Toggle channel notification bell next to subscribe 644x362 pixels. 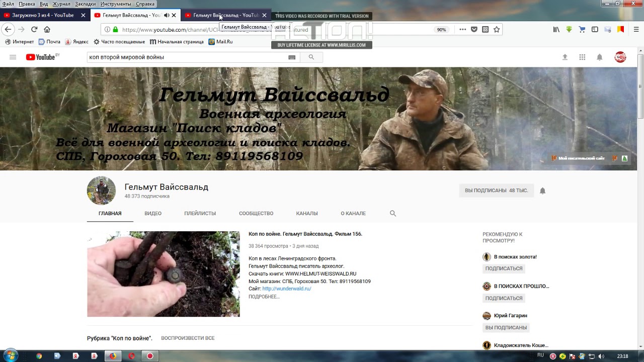pyautogui.click(x=542, y=191)
